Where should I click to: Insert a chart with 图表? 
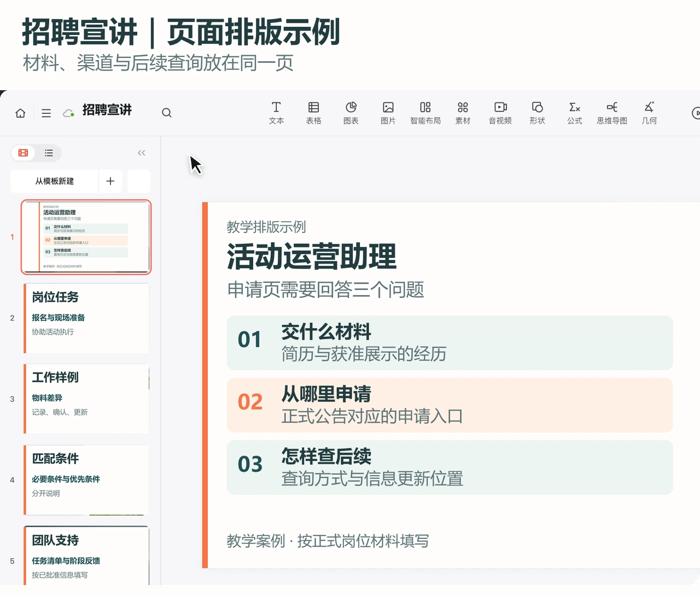pos(351,113)
